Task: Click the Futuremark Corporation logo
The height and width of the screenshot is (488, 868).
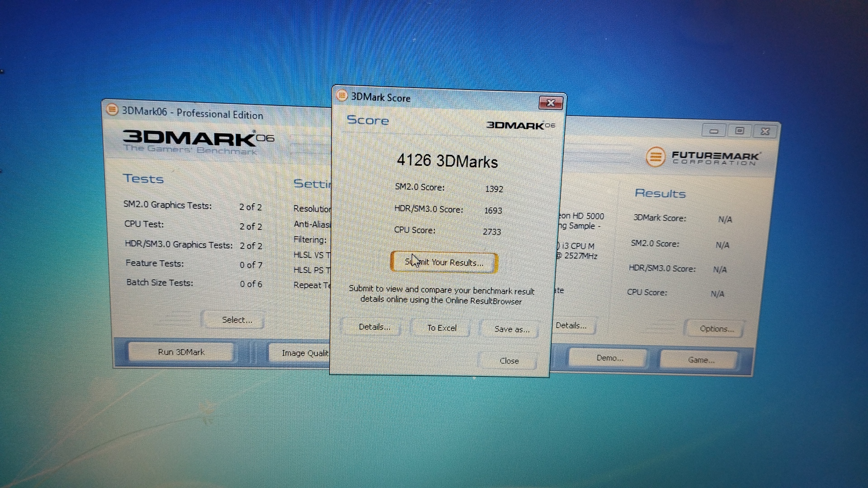Action: tap(703, 157)
